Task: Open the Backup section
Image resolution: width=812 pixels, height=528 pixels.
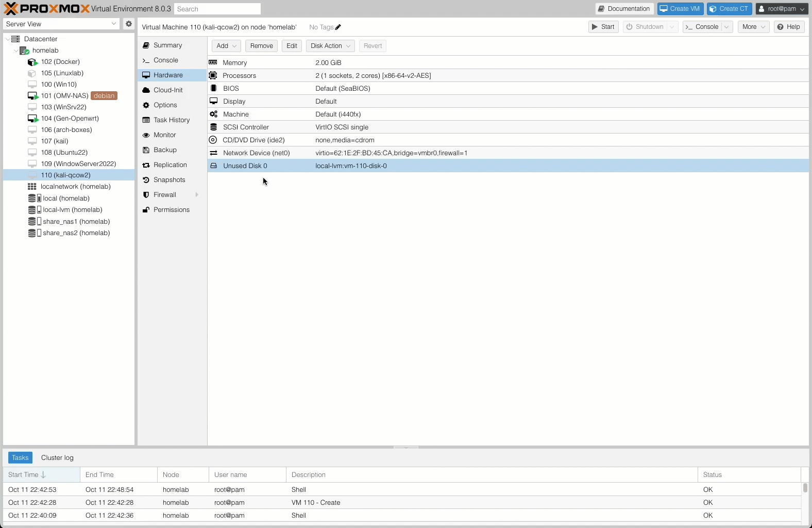Action: (172, 150)
